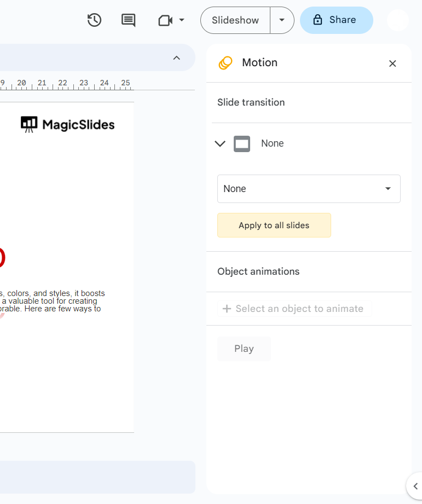Screen dimensions: 422x504
Task: Click Select an object to animate
Action: (294, 308)
